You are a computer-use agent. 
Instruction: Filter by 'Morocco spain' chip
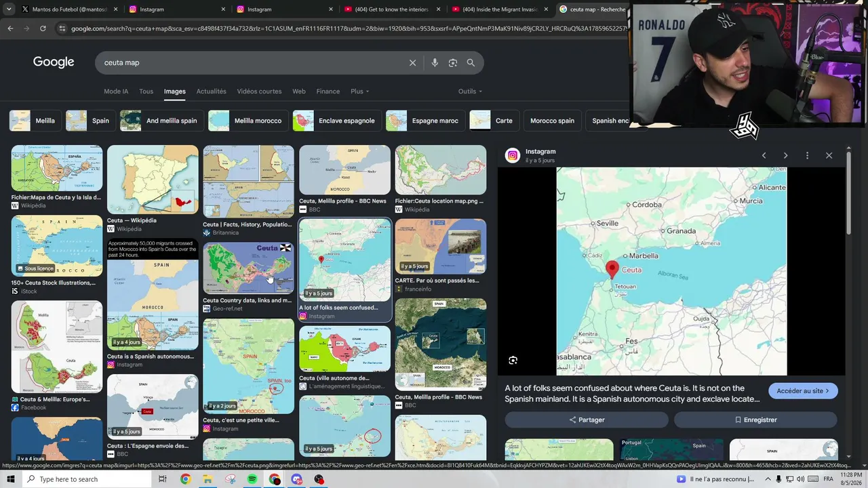[x=552, y=121]
